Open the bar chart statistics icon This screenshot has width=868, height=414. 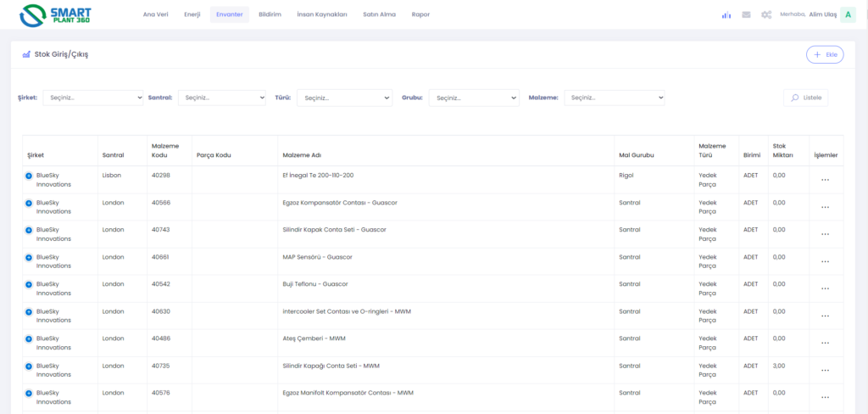click(726, 14)
